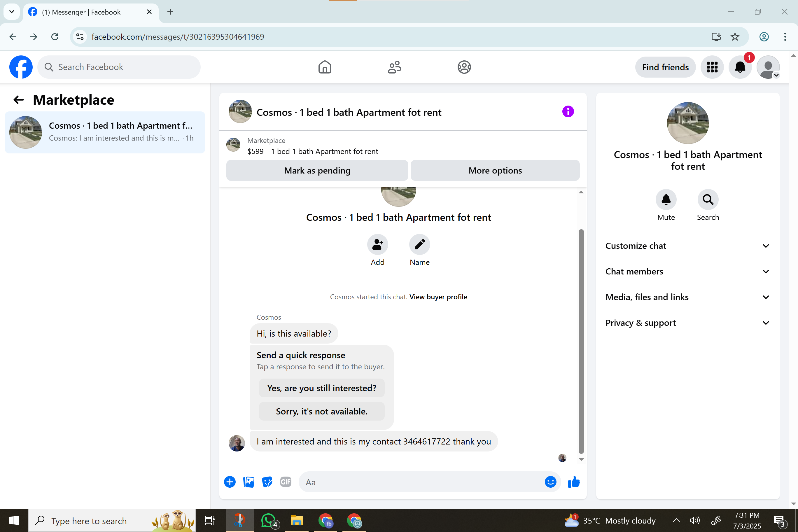Focus the Aa message input field
This screenshot has height=532, width=798.
[421, 482]
